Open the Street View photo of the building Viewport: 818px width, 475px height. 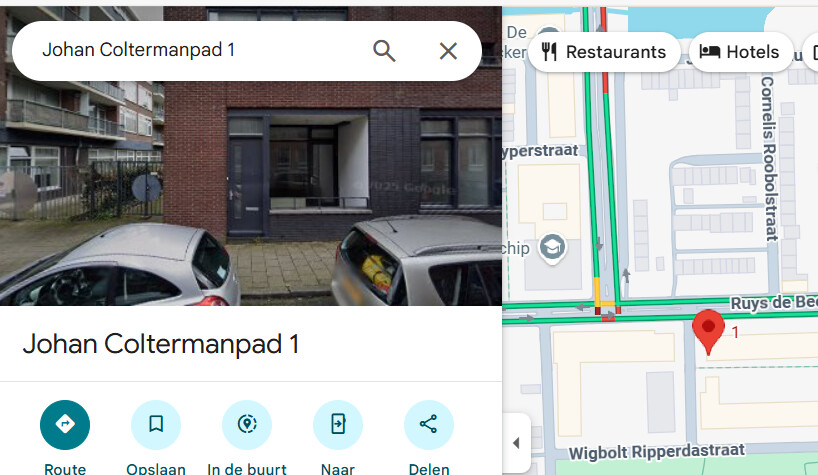251,155
